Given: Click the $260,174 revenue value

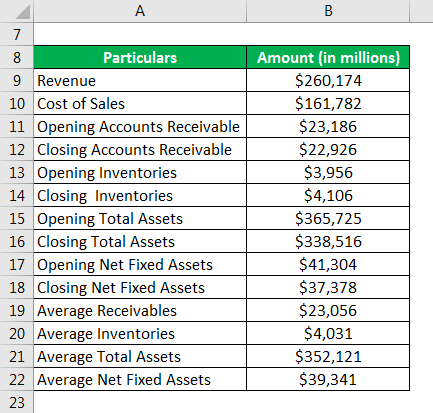Looking at the screenshot, I should tap(328, 80).
